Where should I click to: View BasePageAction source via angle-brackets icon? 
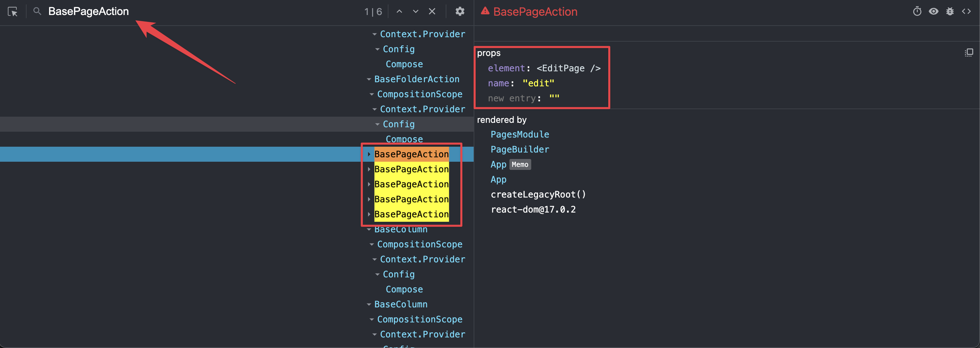coord(967,11)
